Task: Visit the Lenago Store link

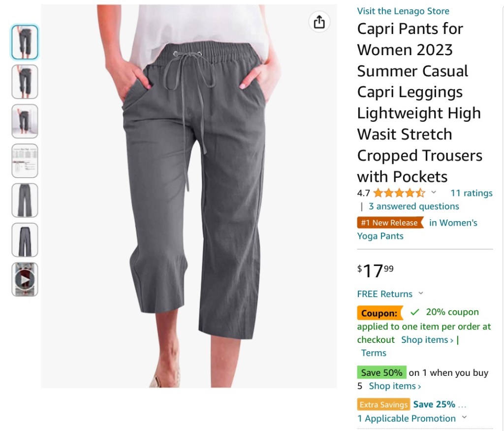Action: 403,11
